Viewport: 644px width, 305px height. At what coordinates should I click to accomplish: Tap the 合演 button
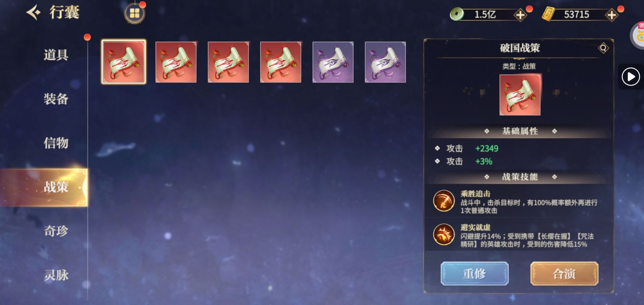click(x=564, y=274)
